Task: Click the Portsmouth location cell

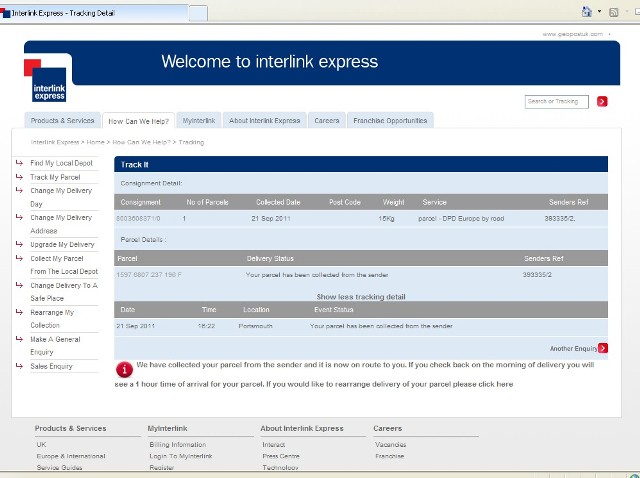Action: (255, 326)
